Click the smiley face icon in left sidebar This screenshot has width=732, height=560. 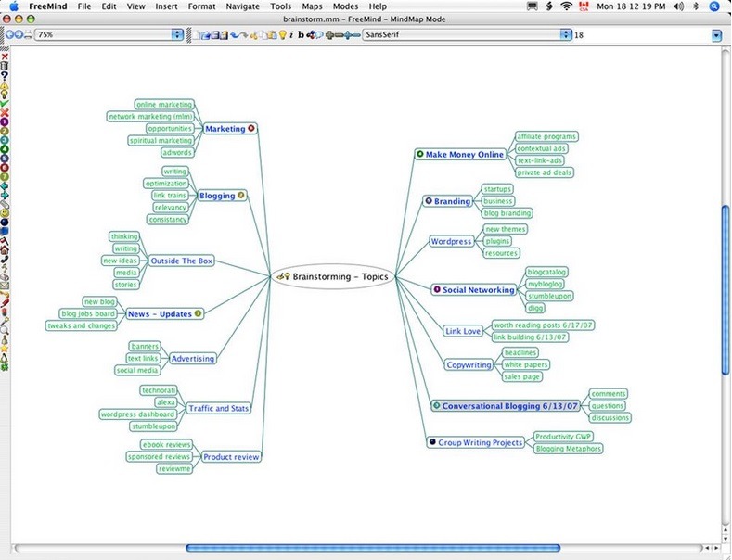[5, 214]
